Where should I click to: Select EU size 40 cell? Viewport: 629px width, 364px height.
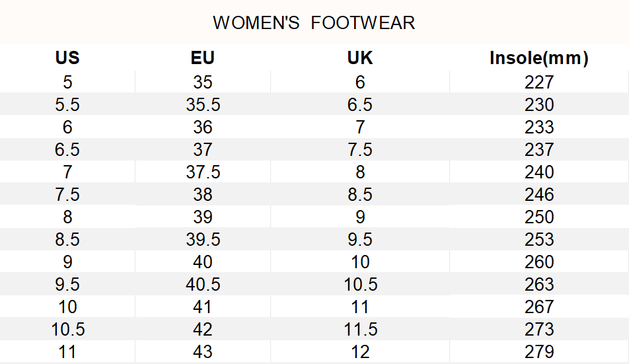203,262
